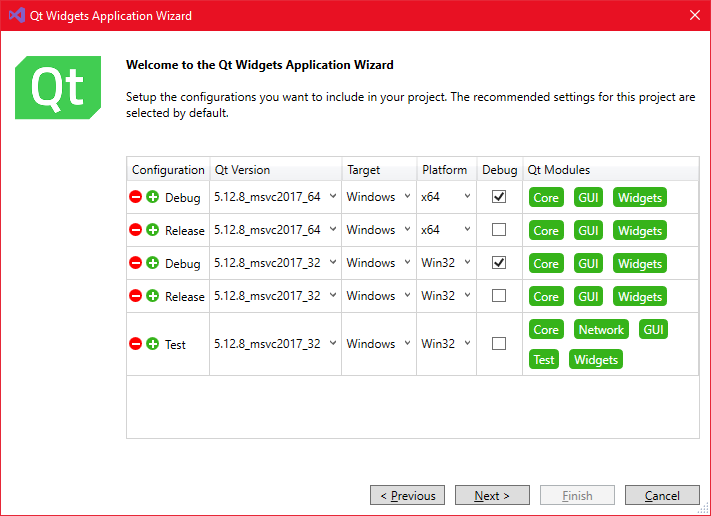Viewport: 711px width, 516px height.
Task: Click the Test configuration name field
Action: (x=176, y=345)
